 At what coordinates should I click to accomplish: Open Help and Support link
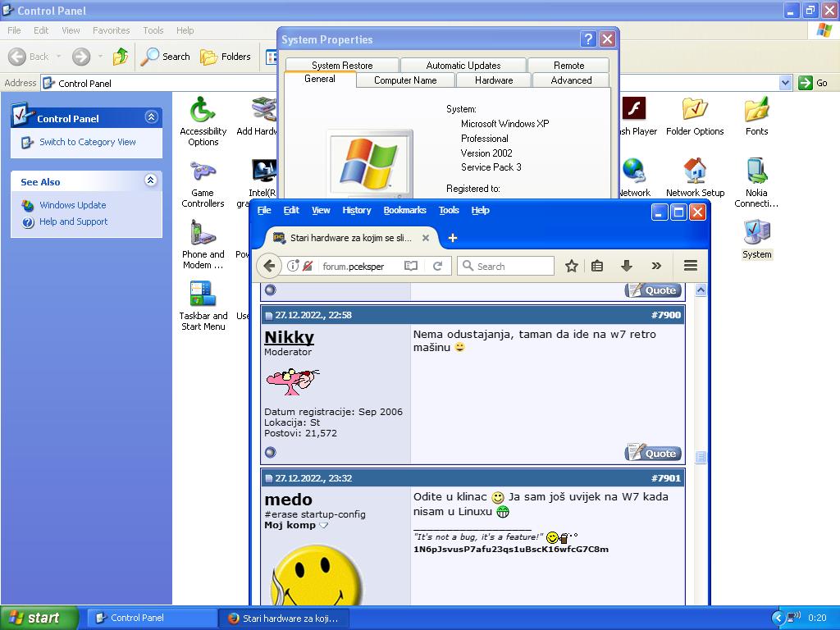[x=73, y=221]
